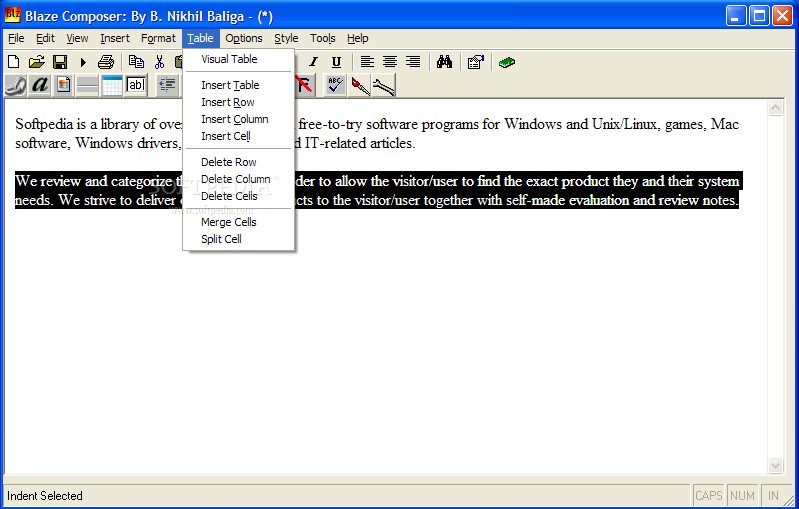This screenshot has width=799, height=509.
Task: Open the Tools menu
Action: 323,38
